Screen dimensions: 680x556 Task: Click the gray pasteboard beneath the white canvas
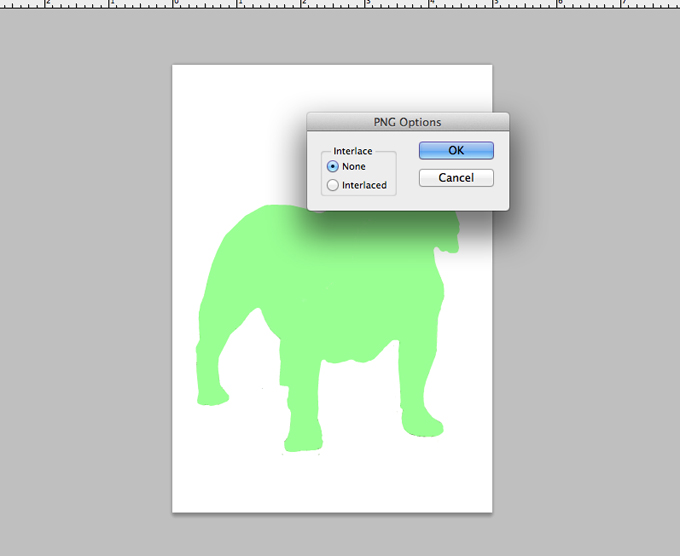point(330,535)
